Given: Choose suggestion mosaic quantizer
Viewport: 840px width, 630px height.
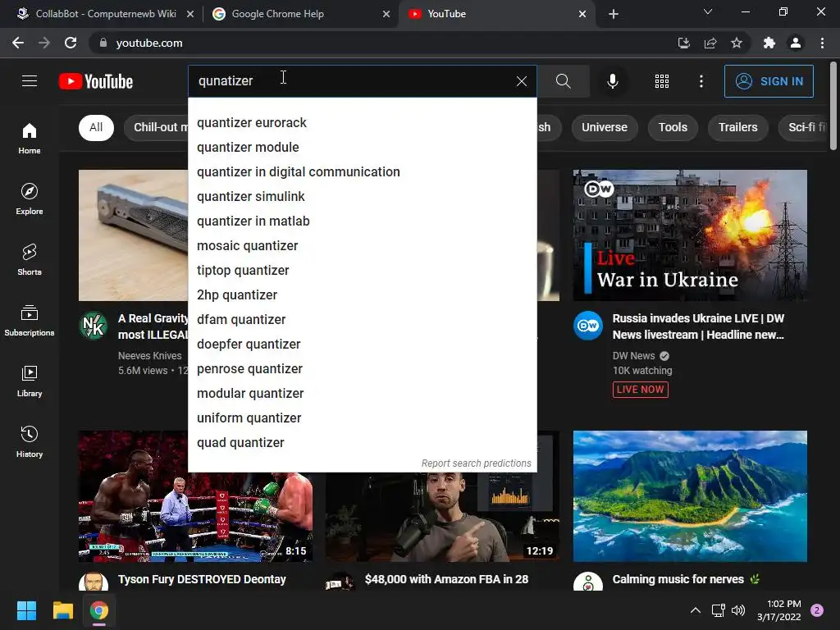Looking at the screenshot, I should 362,246.
